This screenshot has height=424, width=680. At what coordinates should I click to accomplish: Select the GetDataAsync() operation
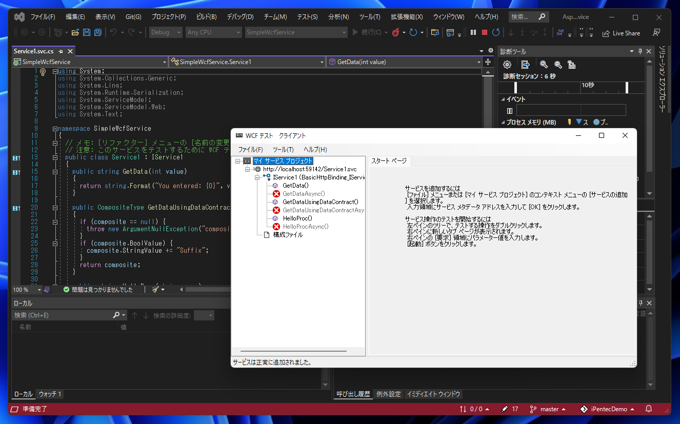pos(304,194)
